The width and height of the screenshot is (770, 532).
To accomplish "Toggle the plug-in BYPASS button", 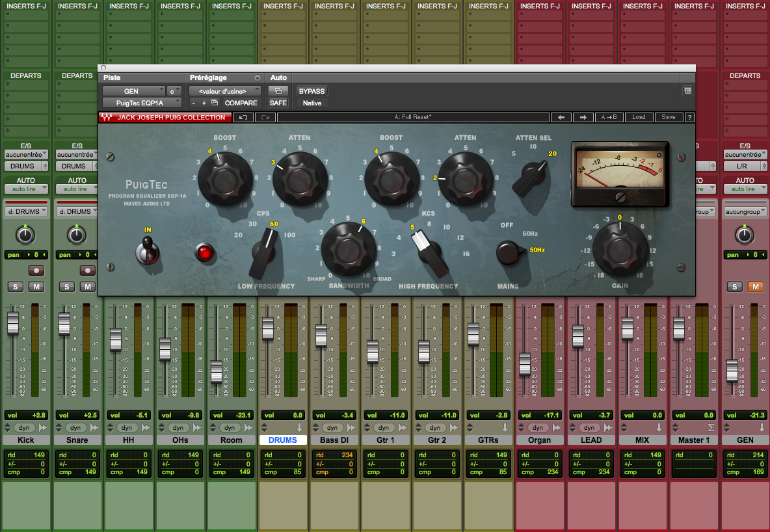I will click(x=312, y=91).
